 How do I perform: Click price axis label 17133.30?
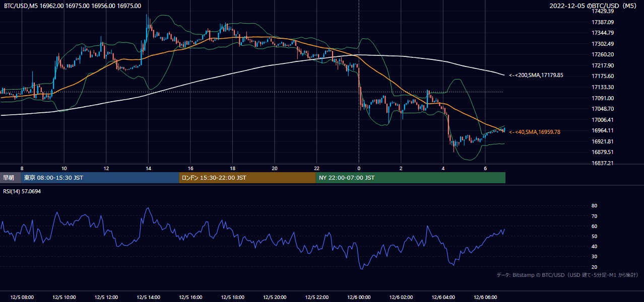[x=602, y=87]
